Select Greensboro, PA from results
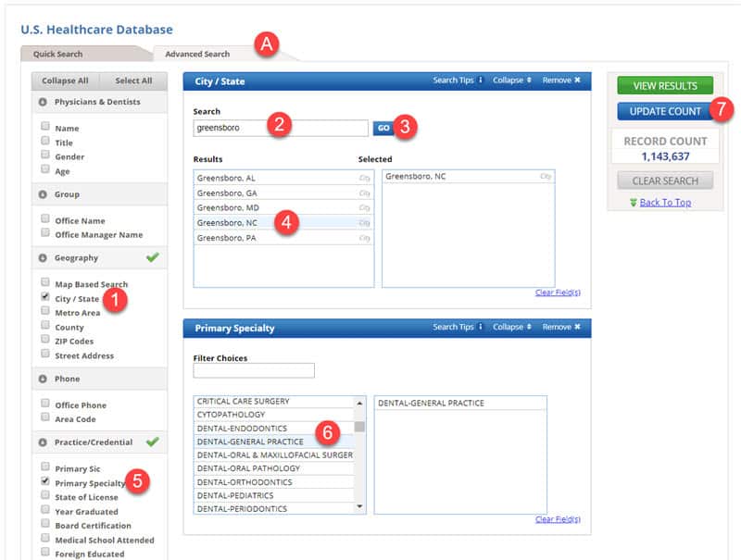This screenshot has width=741, height=560. (283, 238)
